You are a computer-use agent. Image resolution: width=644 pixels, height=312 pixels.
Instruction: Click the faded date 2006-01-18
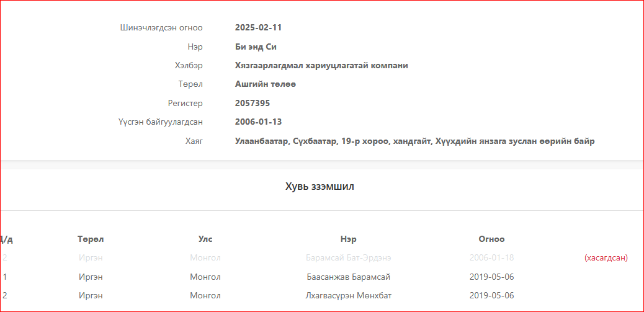(491, 257)
